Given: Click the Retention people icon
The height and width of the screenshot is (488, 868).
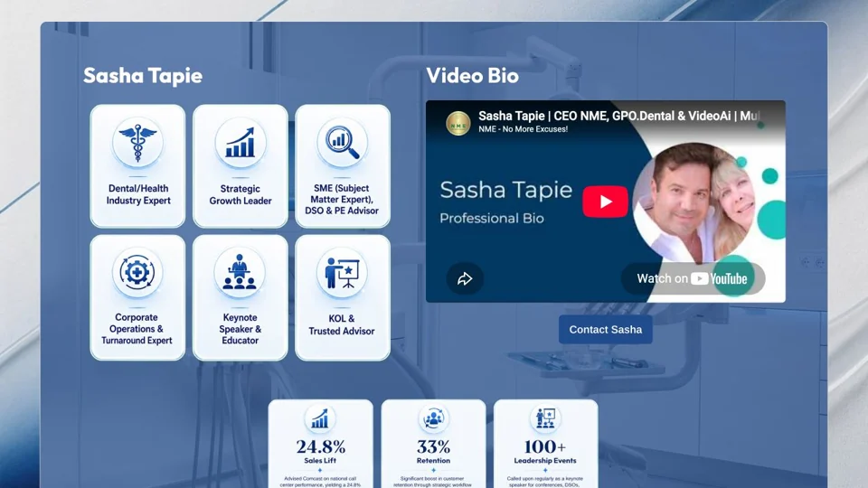Looking at the screenshot, I should point(433,418).
